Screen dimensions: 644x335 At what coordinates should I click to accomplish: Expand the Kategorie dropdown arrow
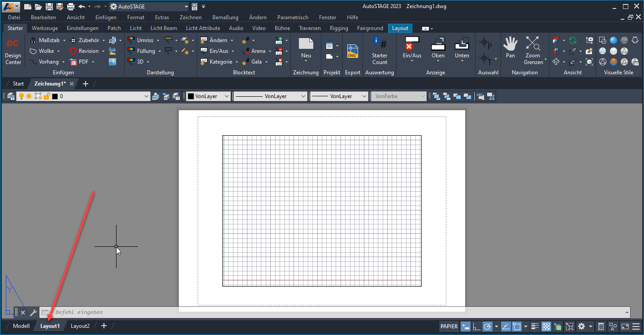[x=237, y=62]
